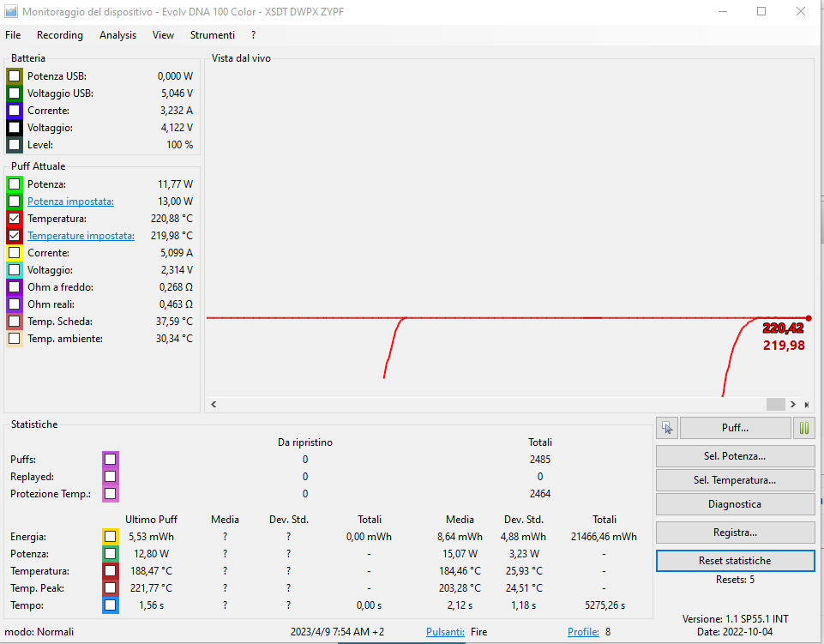Open the Puff... options button

coord(735,428)
